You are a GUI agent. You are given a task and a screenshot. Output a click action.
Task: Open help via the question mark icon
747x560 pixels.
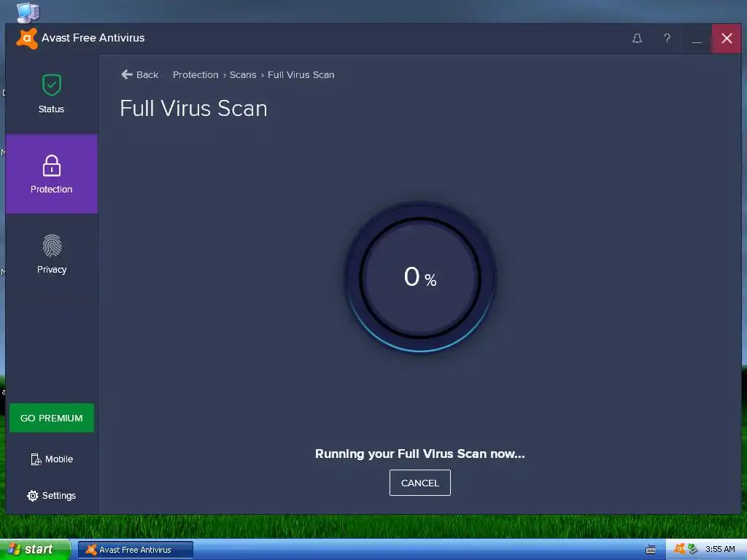pyautogui.click(x=667, y=39)
